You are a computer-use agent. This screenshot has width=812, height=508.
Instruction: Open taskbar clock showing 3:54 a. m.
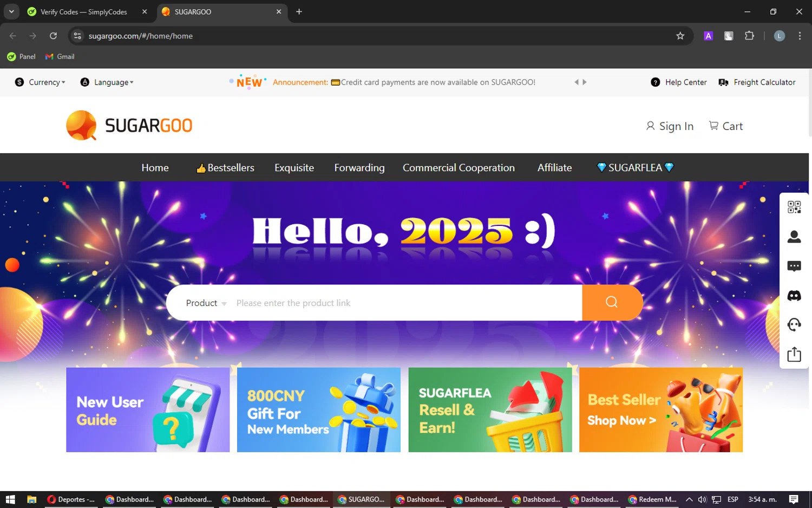click(762, 499)
